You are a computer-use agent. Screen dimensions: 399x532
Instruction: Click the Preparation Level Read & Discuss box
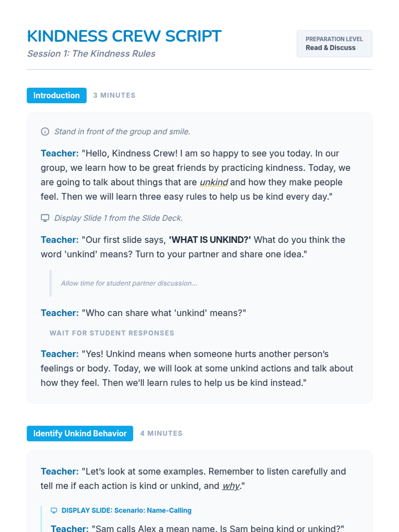[x=334, y=44]
